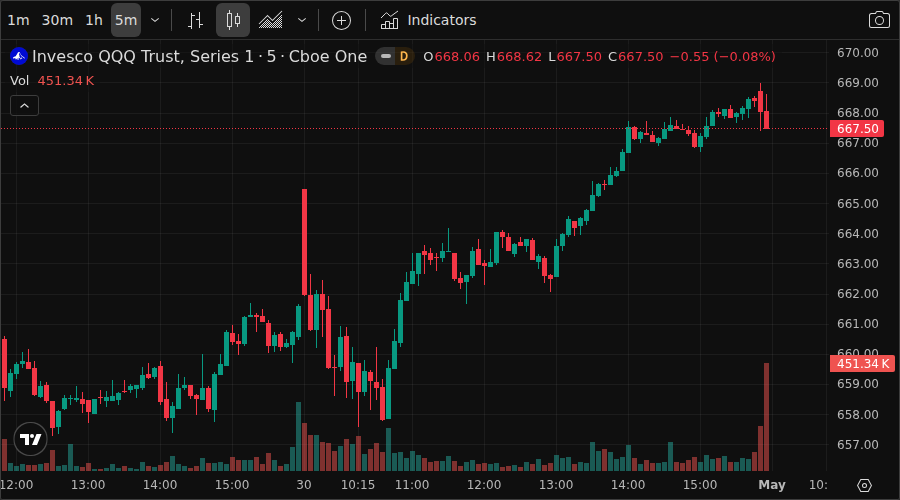Select the active 5m timeframe
This screenshot has width=900, height=500.
pyautogui.click(x=126, y=20)
